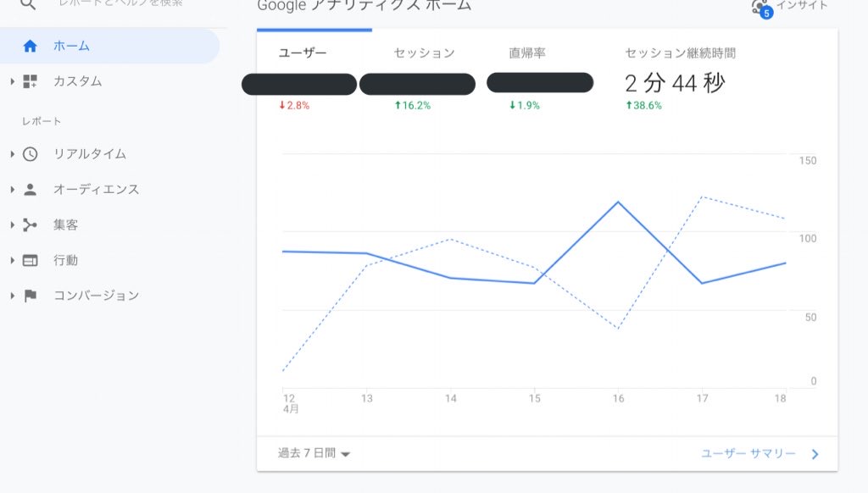The image size is (868, 493).
Task: Click the Audience person icon
Action: pos(30,189)
